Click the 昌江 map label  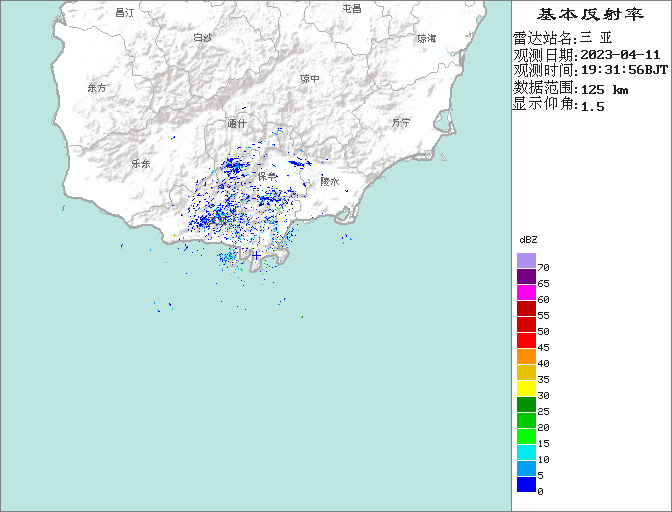125,13
